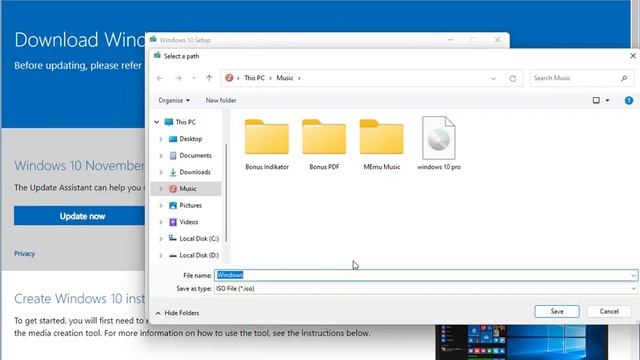Select This PC in navigation pane
The width and height of the screenshot is (640, 360).
click(185, 122)
